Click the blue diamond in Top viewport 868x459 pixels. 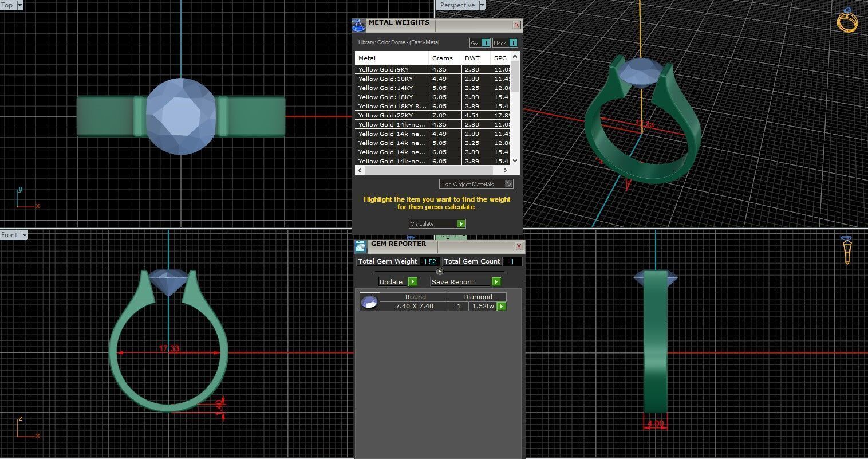181,116
